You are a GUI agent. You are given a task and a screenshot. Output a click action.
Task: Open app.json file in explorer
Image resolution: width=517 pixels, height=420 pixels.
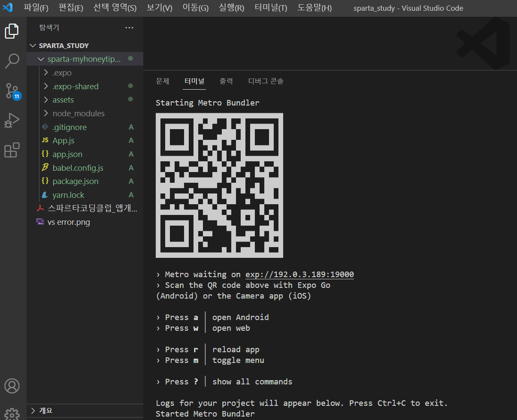click(67, 154)
